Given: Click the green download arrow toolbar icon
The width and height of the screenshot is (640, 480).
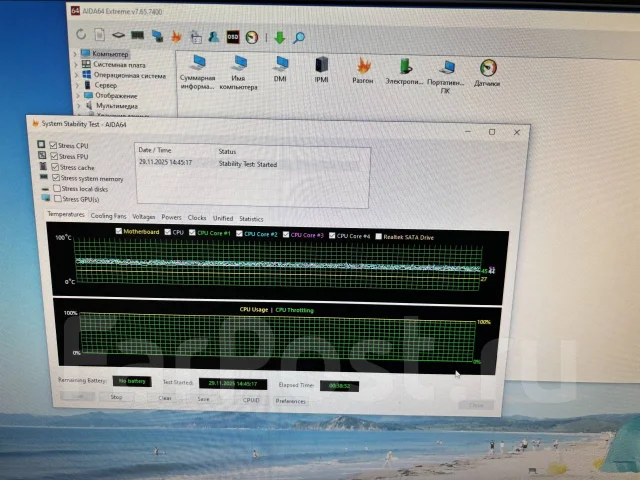Looking at the screenshot, I should pos(280,38).
